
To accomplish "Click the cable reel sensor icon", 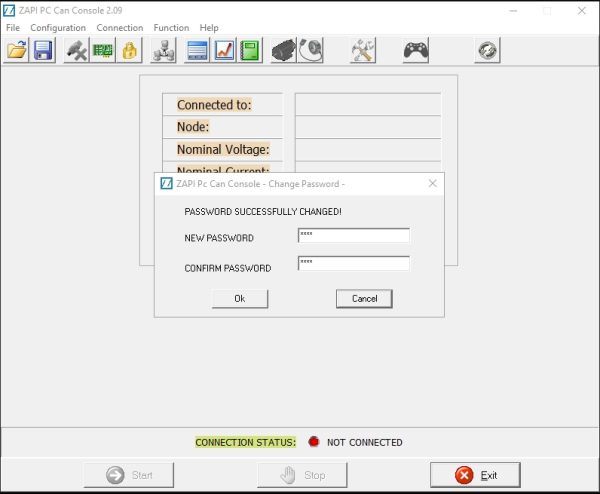I will point(310,50).
